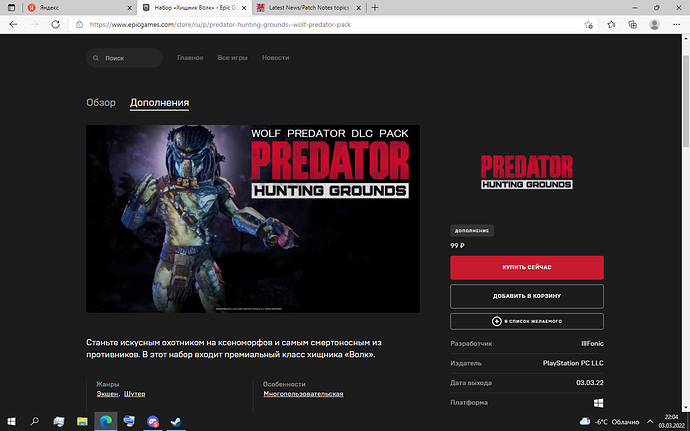Screen dimensions: 690x431
Task: Click the Wolf Predator DLC banner image
Action: 252,218
